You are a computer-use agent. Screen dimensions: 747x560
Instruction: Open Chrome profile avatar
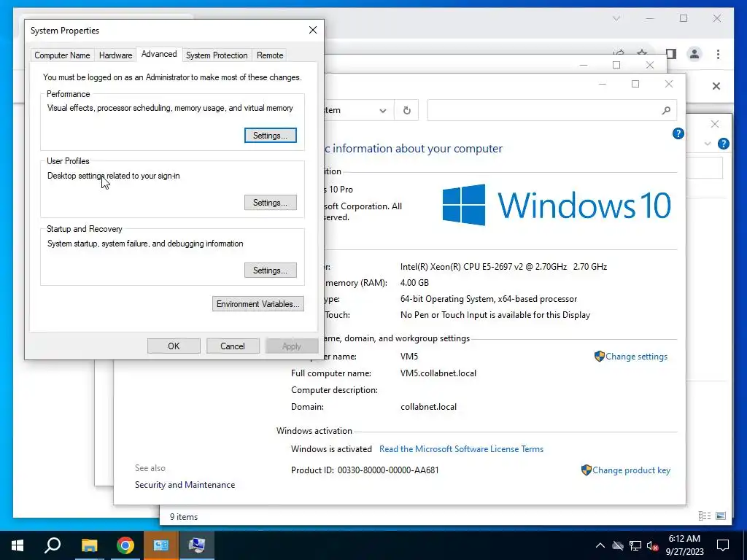click(694, 54)
